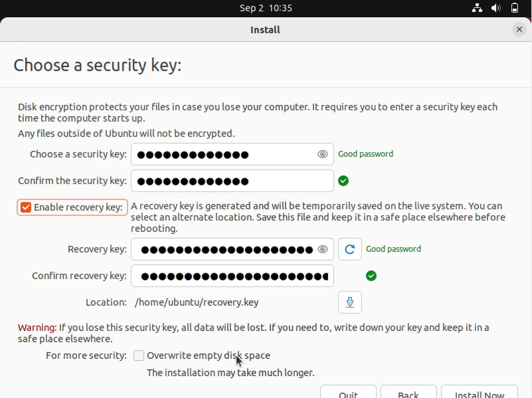532x398 pixels.
Task: Regenerate the recovery key
Action: (349, 249)
